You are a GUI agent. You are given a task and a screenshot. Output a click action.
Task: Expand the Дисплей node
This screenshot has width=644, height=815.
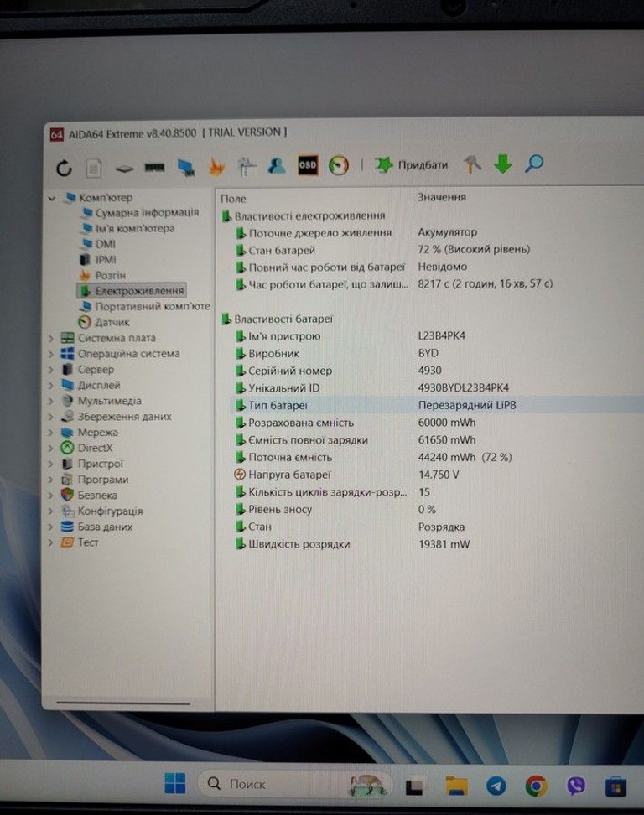point(51,386)
